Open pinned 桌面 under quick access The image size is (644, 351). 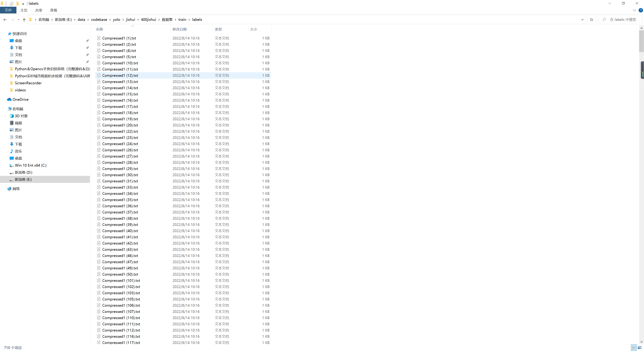[x=18, y=40]
